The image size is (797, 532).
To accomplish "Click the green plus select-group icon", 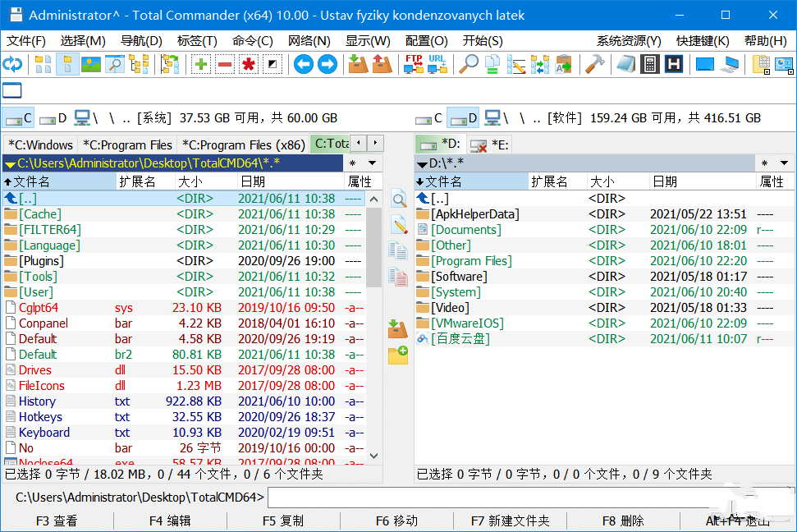I will tap(201, 64).
